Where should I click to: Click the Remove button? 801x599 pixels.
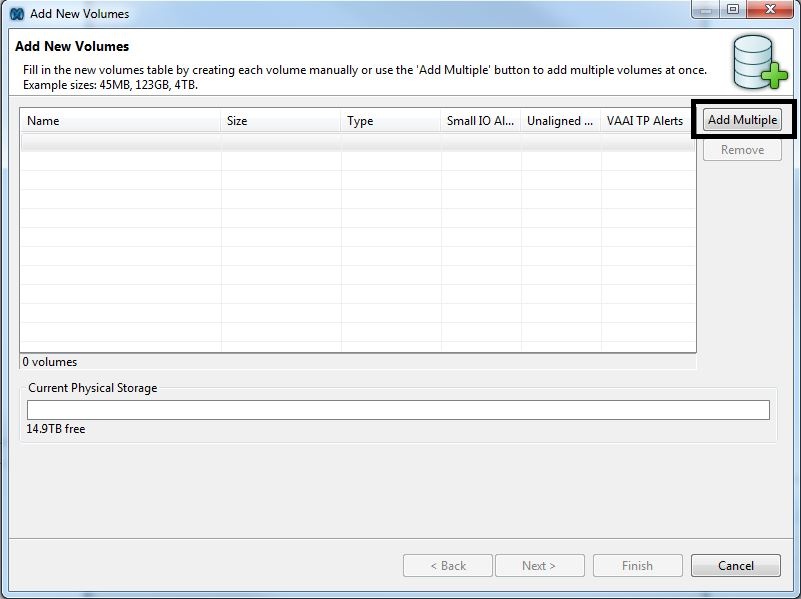[x=742, y=150]
